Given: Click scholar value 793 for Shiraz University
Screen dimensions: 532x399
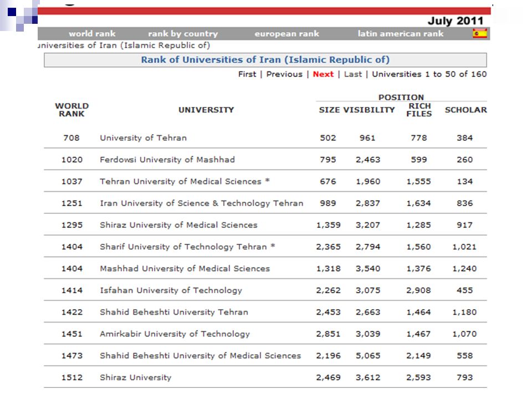Looking at the screenshot, I should coord(464,377).
